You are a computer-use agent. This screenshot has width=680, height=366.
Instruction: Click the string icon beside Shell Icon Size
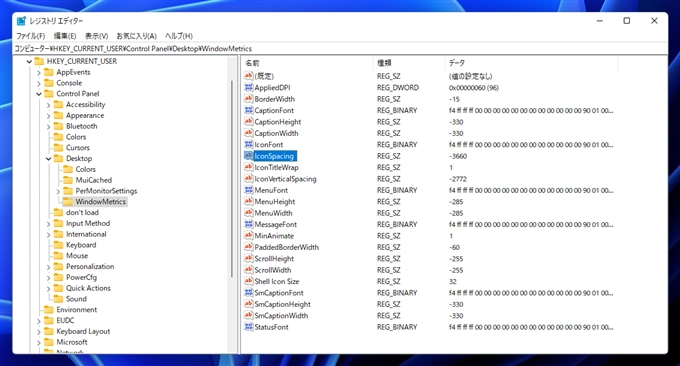click(x=248, y=281)
